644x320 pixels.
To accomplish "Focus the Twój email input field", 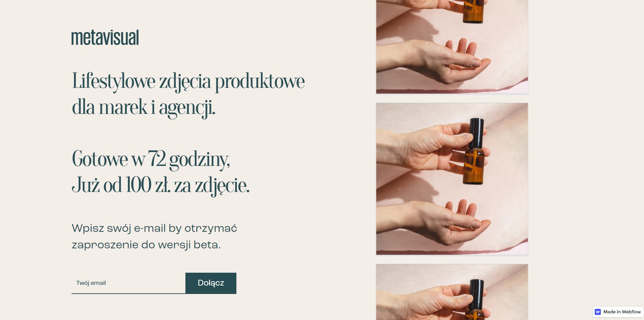I will (x=128, y=283).
